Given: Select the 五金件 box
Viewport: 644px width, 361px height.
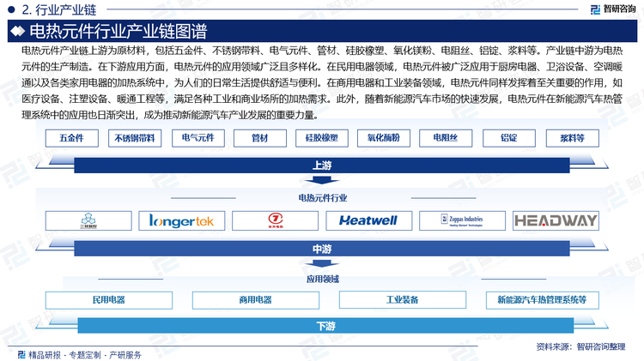Looking at the screenshot, I should [x=72, y=138].
